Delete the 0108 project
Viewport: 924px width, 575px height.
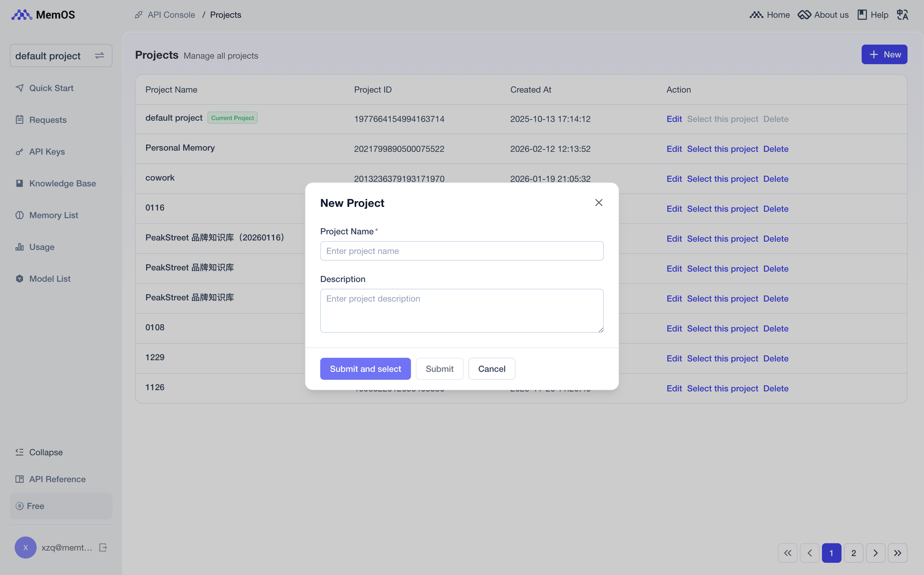click(776, 328)
